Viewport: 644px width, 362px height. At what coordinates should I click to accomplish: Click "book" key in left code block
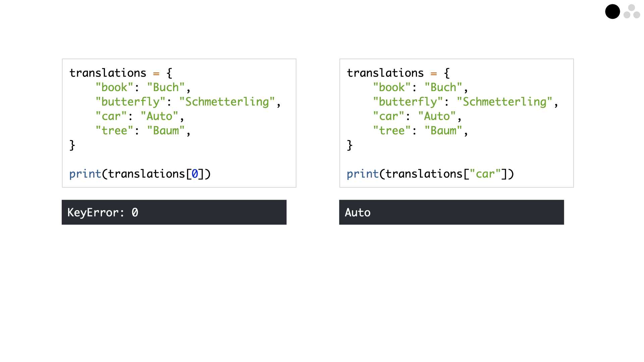tap(114, 87)
